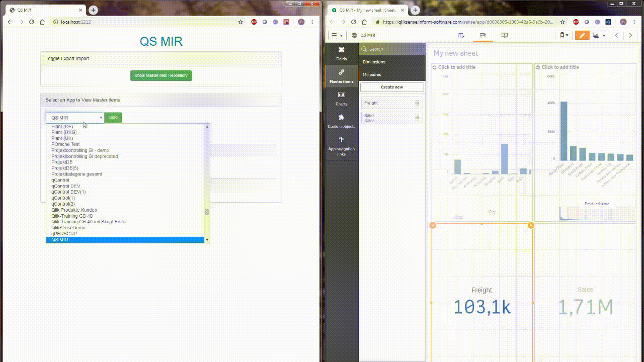Add title to the City bar chart
The height and width of the screenshot is (362, 644).
click(x=456, y=67)
